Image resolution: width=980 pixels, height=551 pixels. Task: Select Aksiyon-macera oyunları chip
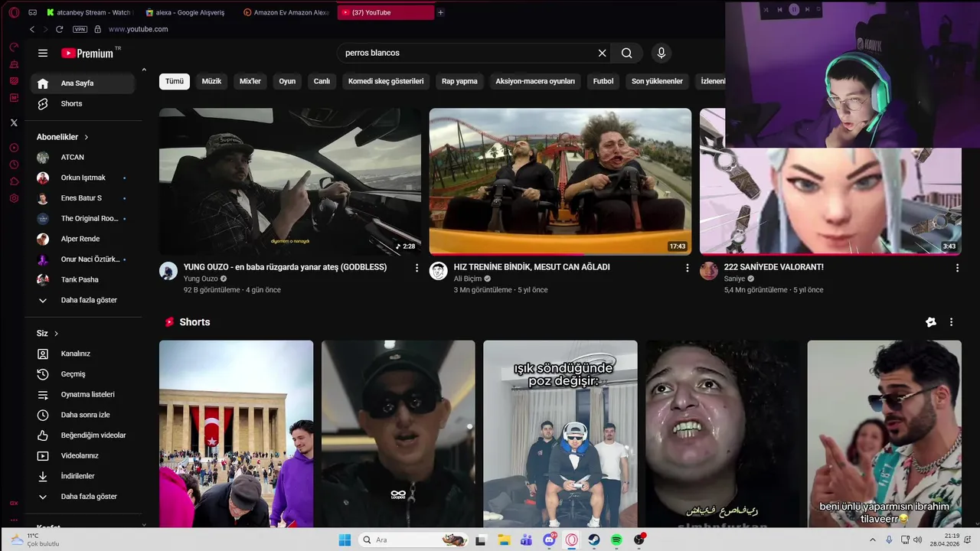(x=535, y=81)
